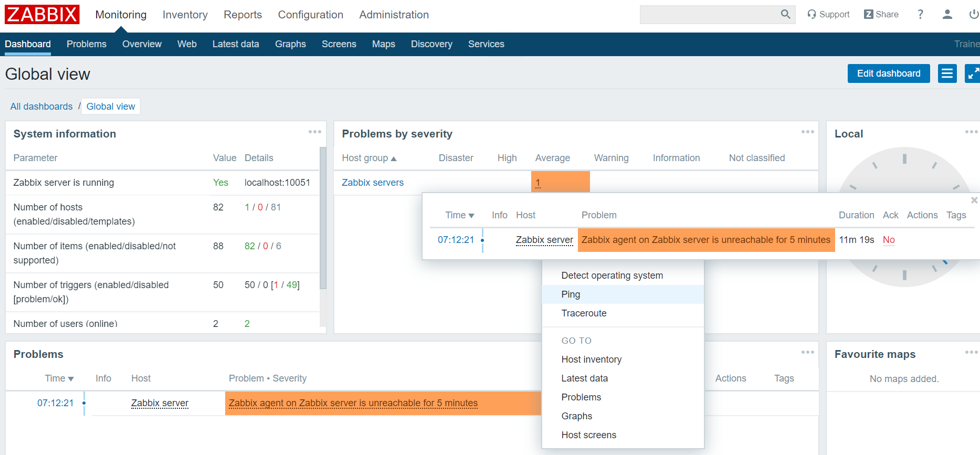
Task: Select Host screens in context menu
Action: [x=623, y=435]
